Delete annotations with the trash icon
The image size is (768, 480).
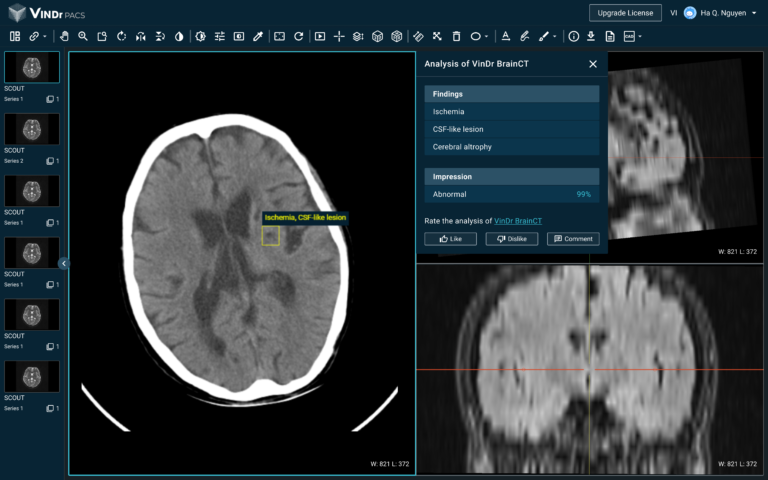coord(456,36)
